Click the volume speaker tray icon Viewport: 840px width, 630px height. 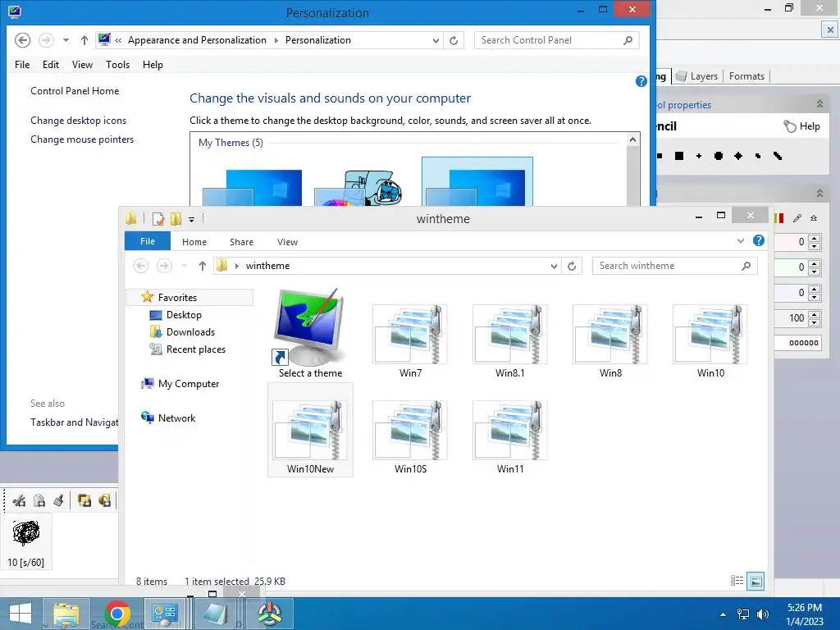click(762, 614)
